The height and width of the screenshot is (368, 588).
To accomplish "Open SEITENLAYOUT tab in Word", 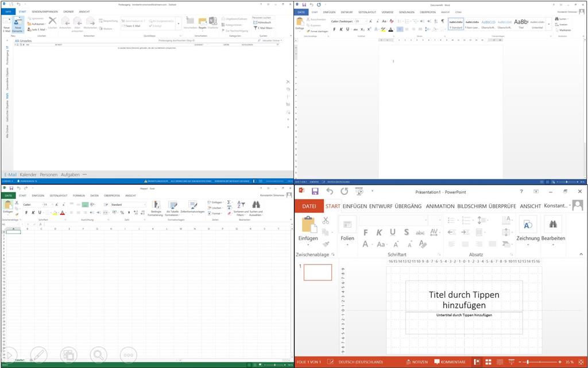I will click(x=367, y=13).
